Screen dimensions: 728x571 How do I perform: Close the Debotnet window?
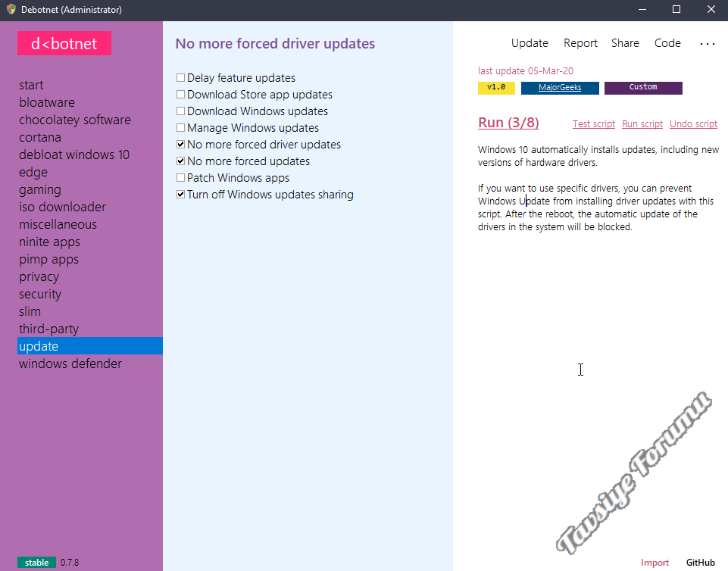(x=711, y=9)
